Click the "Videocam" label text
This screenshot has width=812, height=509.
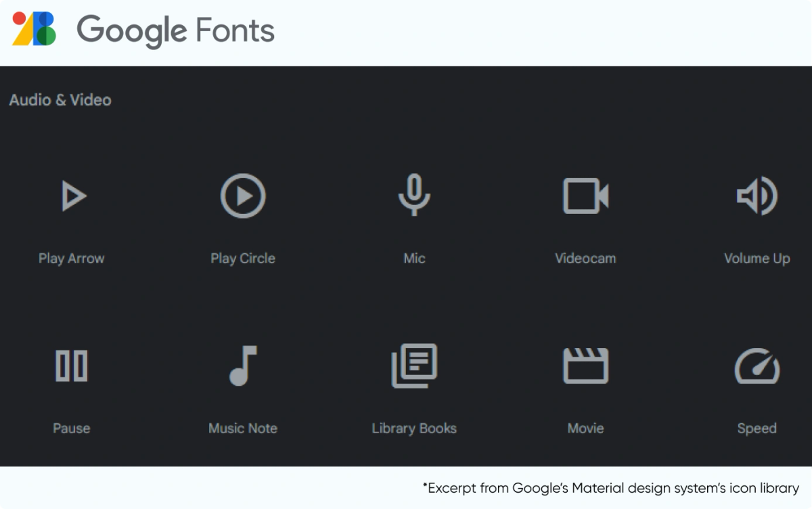tap(586, 259)
